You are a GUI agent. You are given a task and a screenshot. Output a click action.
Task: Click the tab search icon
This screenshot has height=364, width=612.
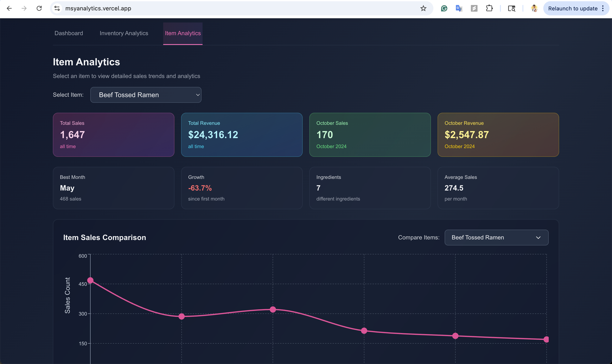tap(512, 8)
